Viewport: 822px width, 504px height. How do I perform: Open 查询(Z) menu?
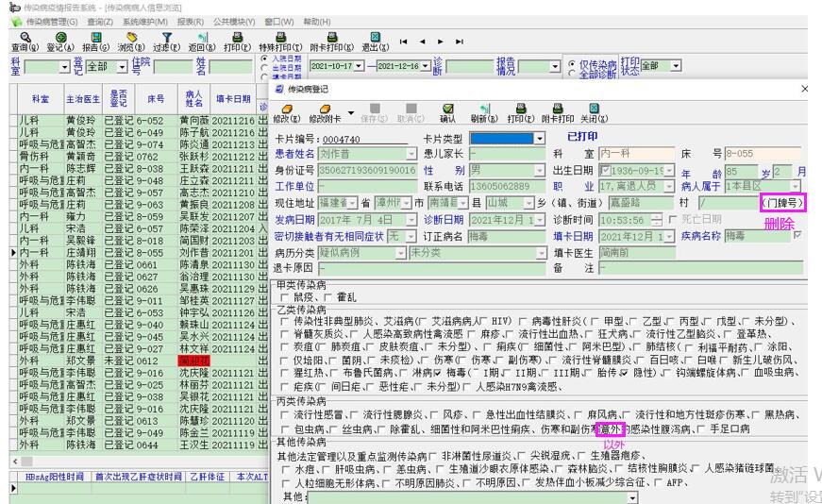click(x=100, y=22)
